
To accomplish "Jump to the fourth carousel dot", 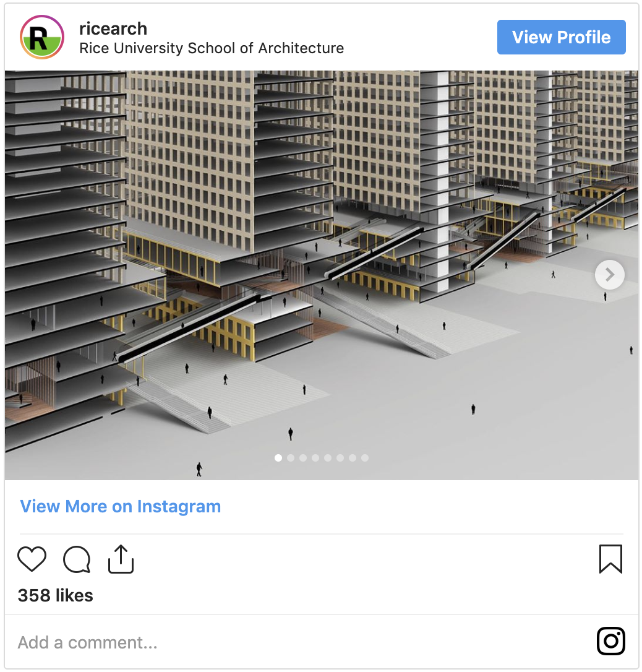I will [315, 458].
